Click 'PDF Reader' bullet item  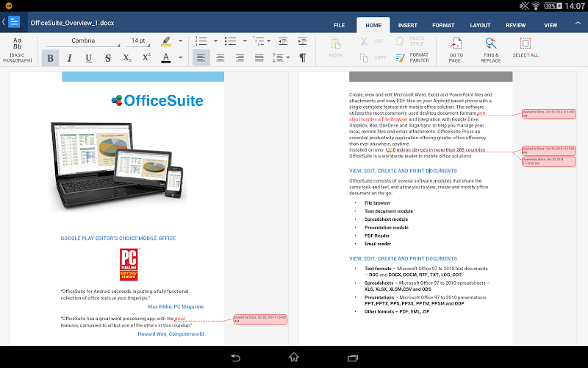point(377,236)
